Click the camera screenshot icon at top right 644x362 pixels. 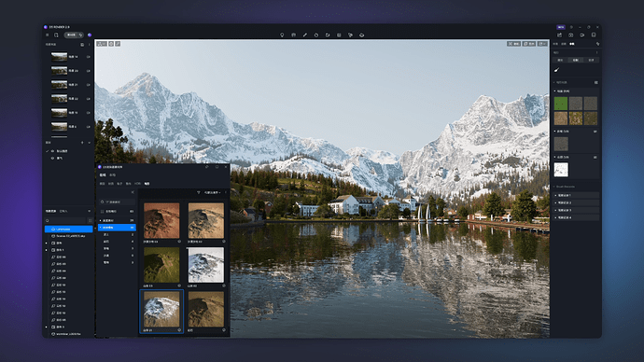pos(571,35)
